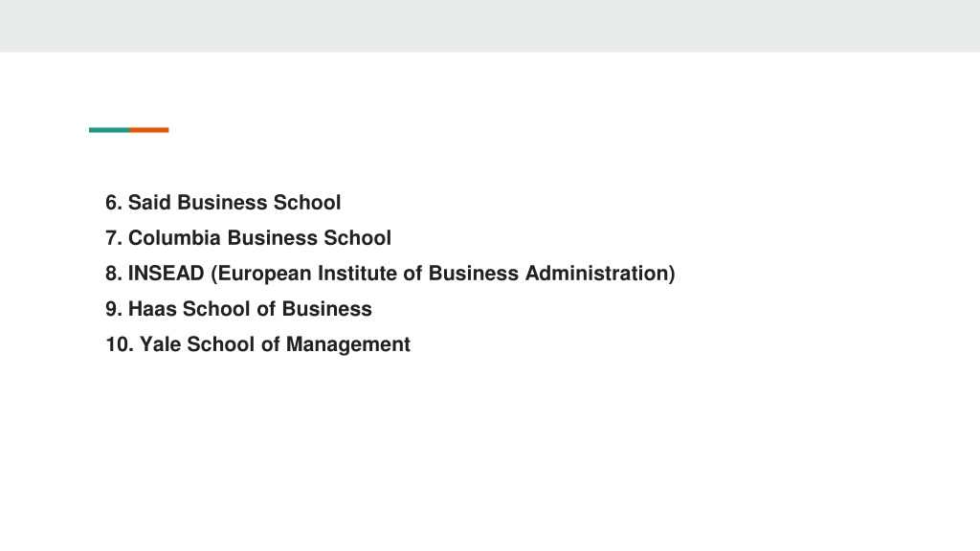Click the number '7.' list marker
This screenshot has width=980, height=551.
[114, 238]
